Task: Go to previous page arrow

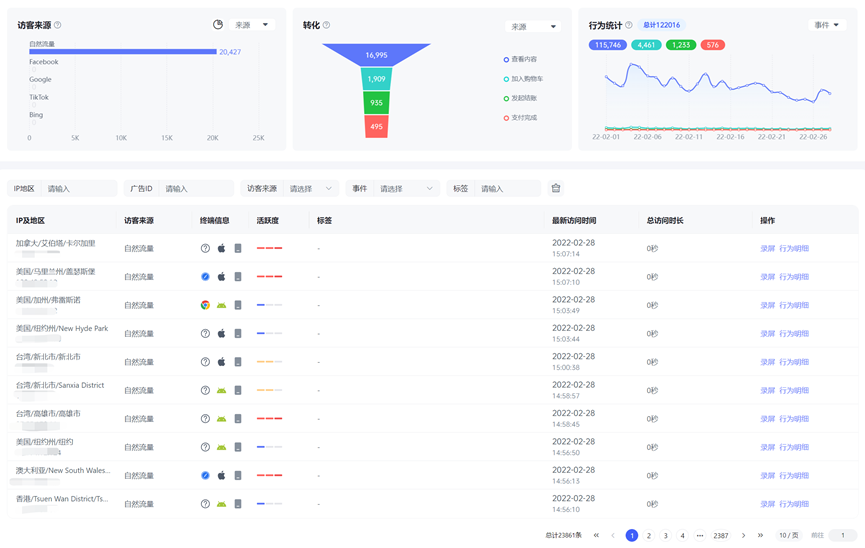Action: click(613, 535)
